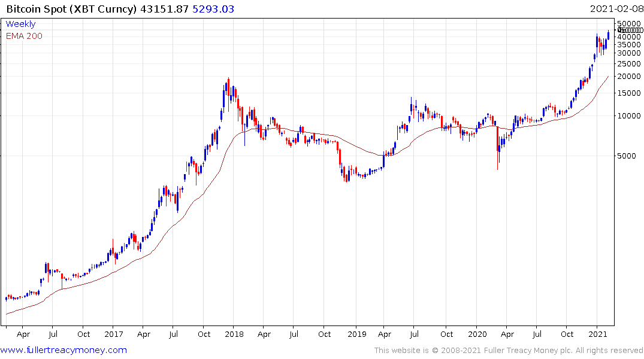The height and width of the screenshot is (359, 644).
Task: Click the 2017 label on time axis
Action: tap(114, 334)
